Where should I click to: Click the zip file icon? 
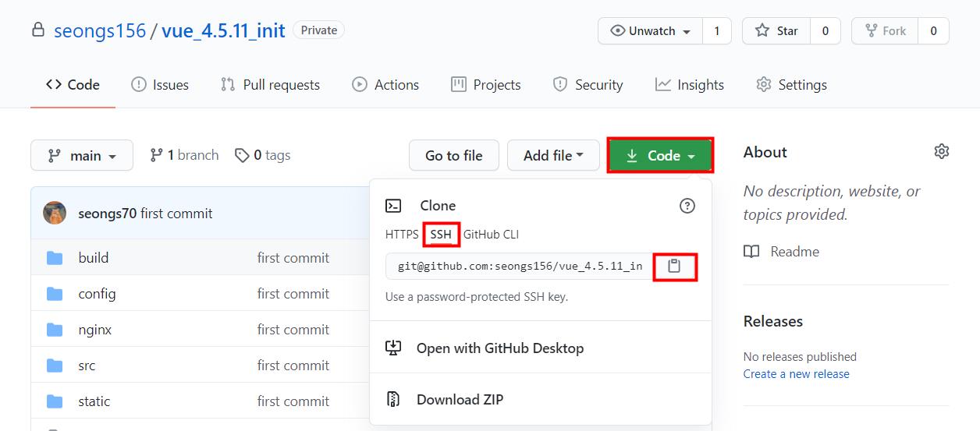(x=394, y=400)
